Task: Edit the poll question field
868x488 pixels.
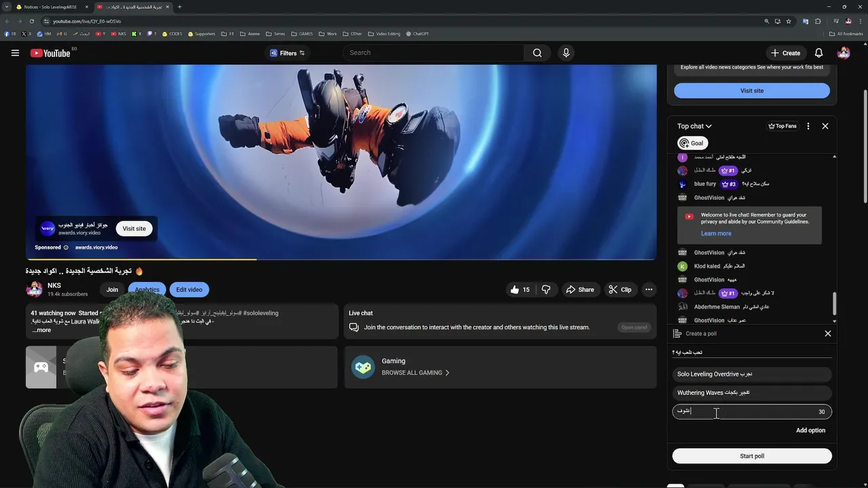Action: [x=752, y=352]
